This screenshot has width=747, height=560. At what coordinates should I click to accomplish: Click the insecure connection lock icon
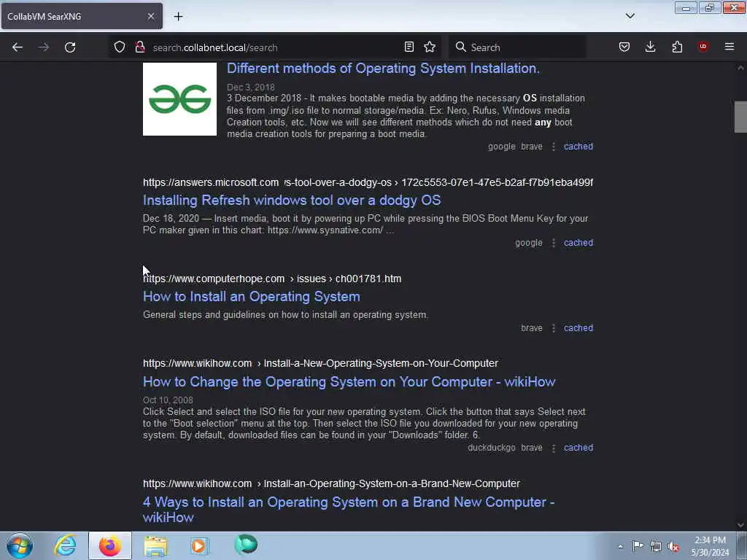(139, 47)
